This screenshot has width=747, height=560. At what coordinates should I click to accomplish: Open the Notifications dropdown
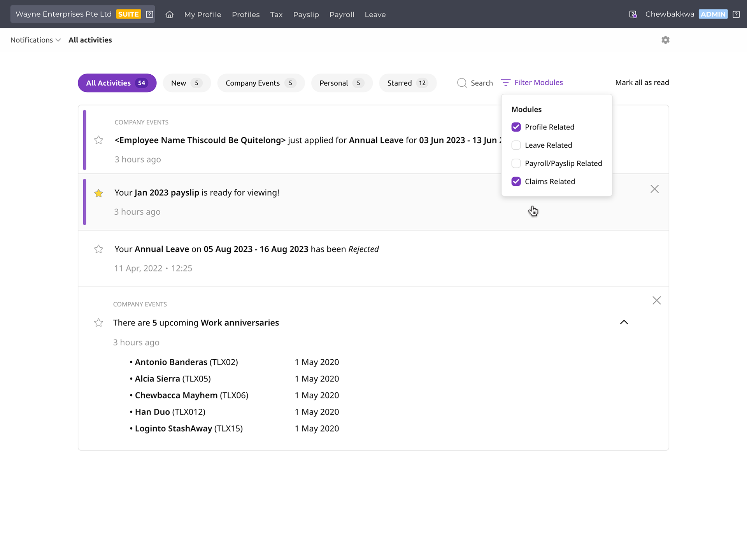pyautogui.click(x=35, y=40)
